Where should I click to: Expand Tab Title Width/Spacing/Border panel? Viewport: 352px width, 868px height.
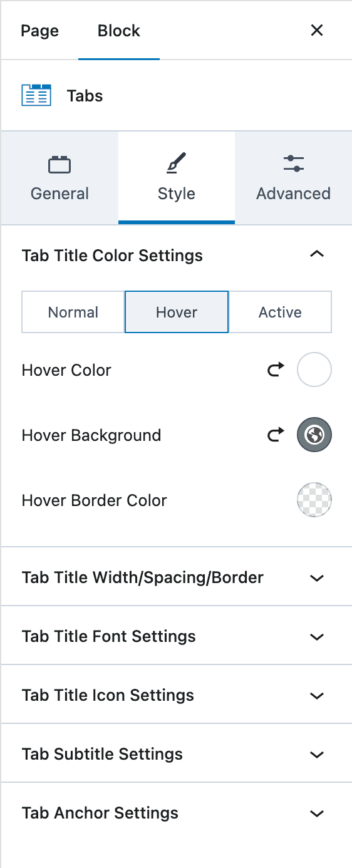click(x=176, y=577)
